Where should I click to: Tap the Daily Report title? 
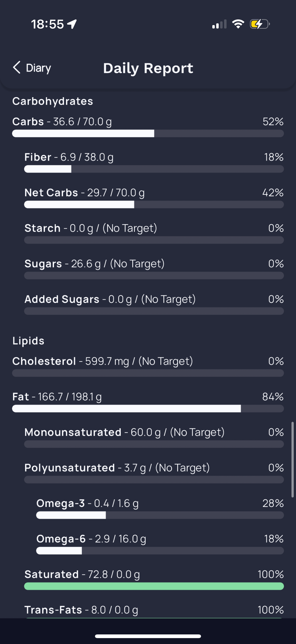point(148,68)
